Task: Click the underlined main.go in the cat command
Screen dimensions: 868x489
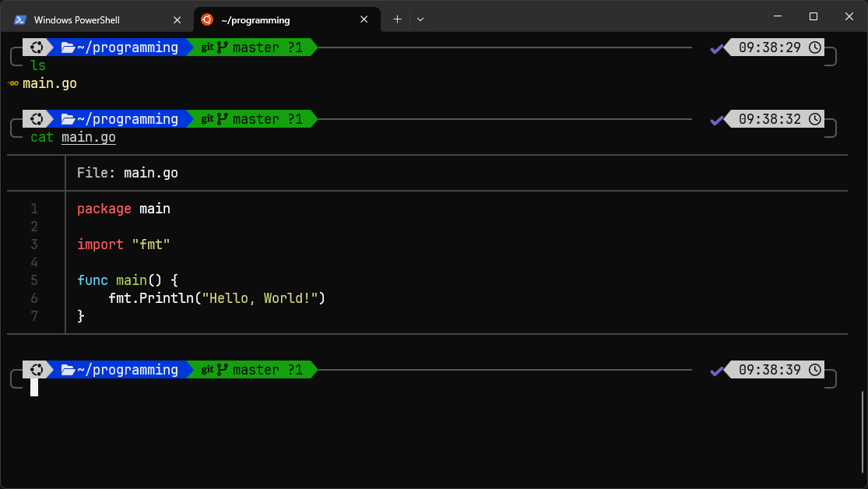Action: pyautogui.click(x=89, y=138)
